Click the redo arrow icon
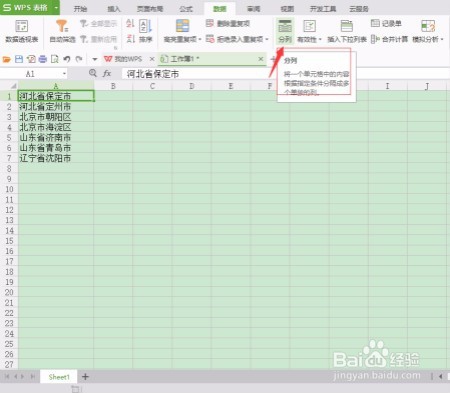Screen dimensions: 450x393 point(79,59)
